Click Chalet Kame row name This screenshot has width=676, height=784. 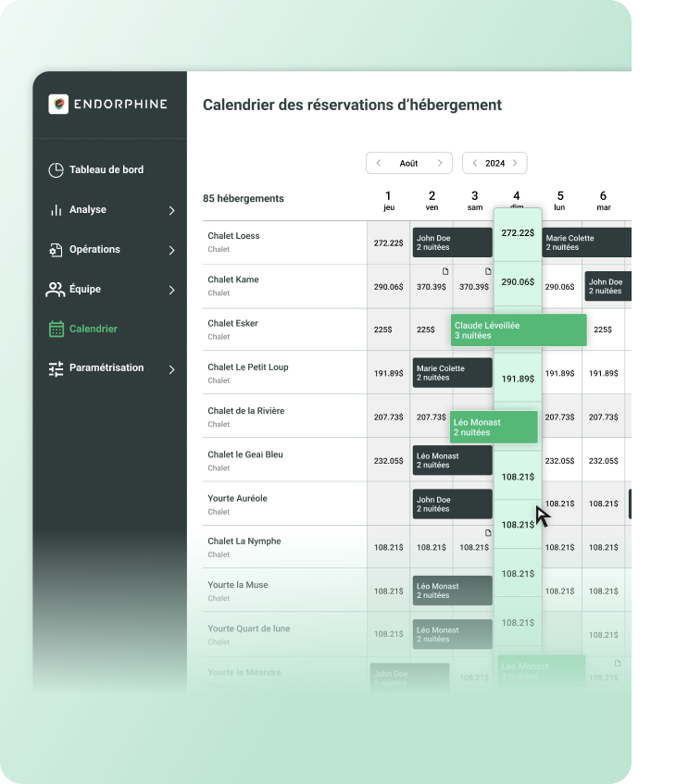pyautogui.click(x=233, y=280)
